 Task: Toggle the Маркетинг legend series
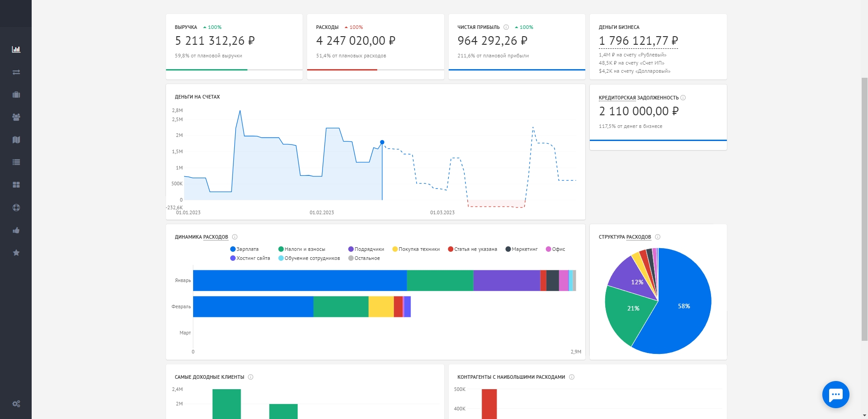click(522, 249)
